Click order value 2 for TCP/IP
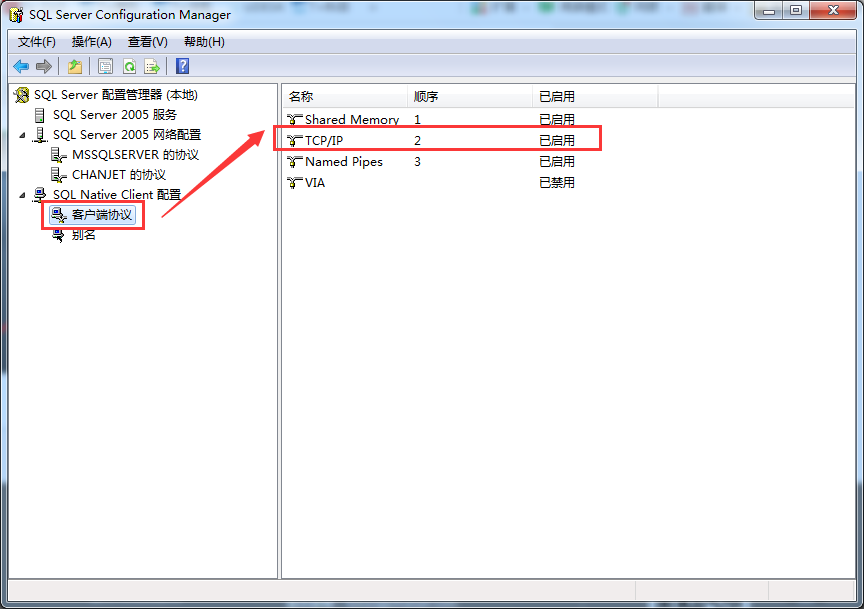The height and width of the screenshot is (609, 864). (x=417, y=141)
